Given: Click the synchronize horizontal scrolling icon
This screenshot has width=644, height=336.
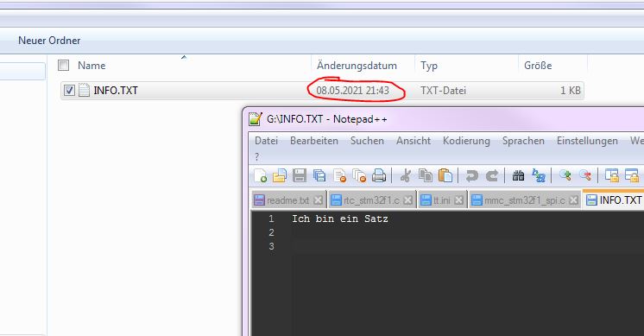Looking at the screenshot, I should pos(632,176).
